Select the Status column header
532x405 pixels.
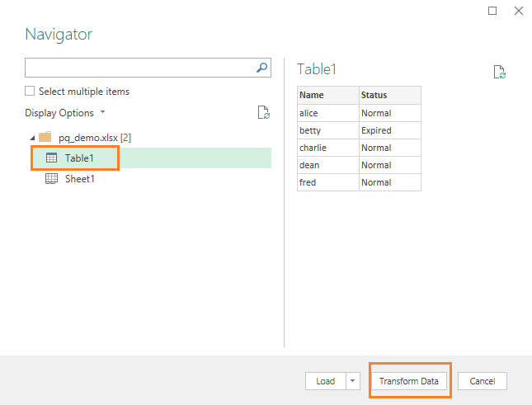(x=389, y=95)
